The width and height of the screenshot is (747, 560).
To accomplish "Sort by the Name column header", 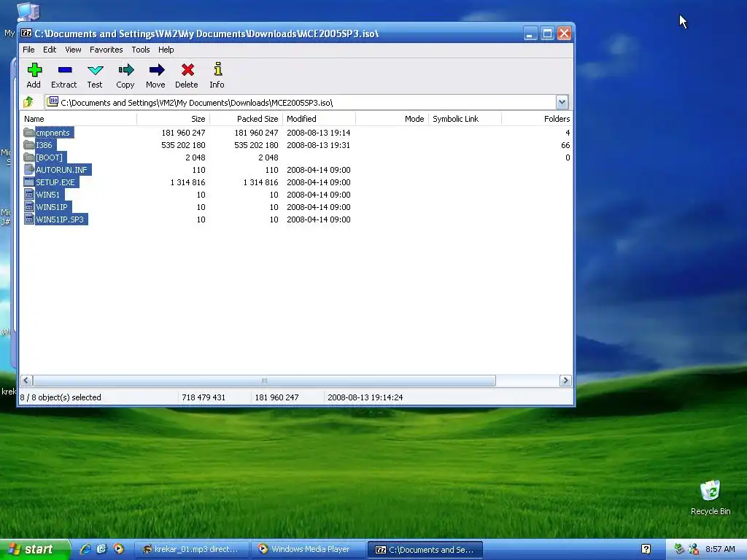I will pyautogui.click(x=78, y=119).
